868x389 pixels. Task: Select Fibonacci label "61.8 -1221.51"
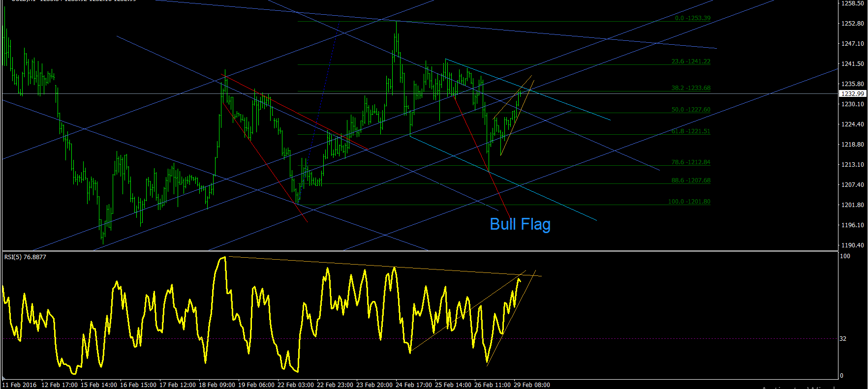coord(691,131)
